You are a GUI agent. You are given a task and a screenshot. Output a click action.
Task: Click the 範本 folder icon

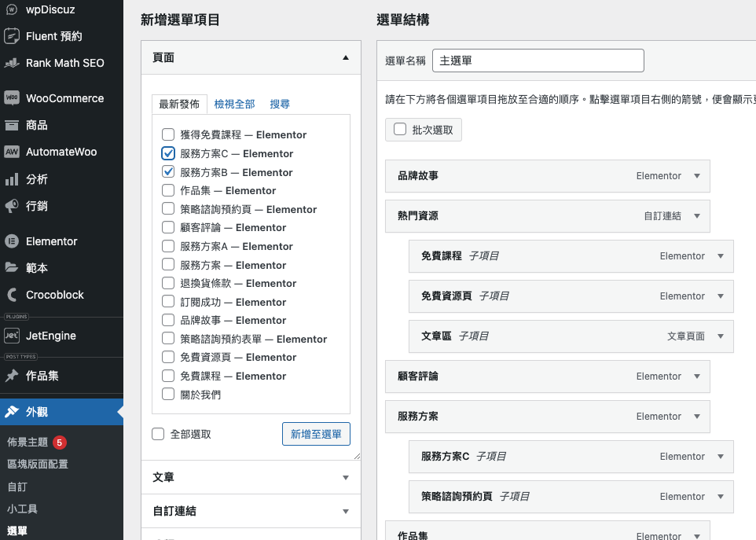[12, 267]
